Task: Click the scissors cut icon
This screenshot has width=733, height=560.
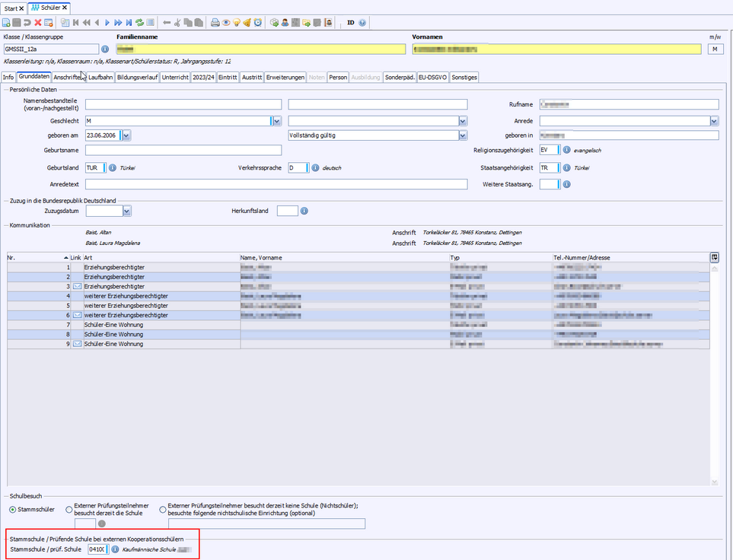Action: (x=177, y=22)
